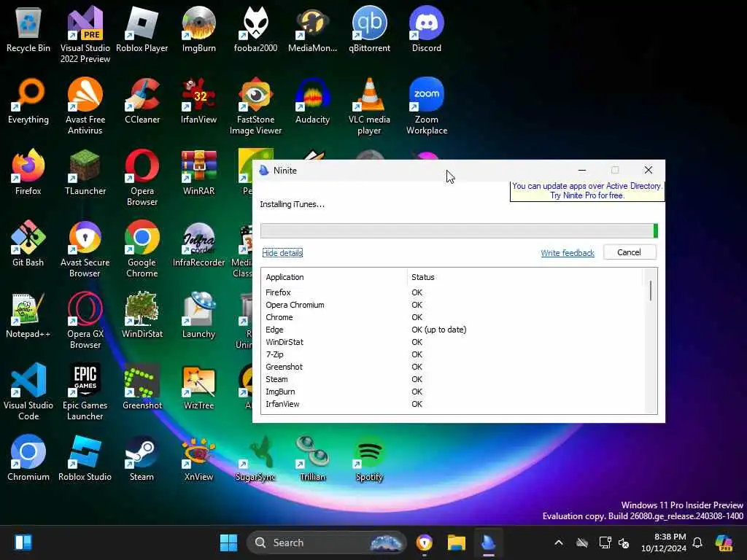Click the InfraRecorder desktop icon
Viewport: 747px width, 560px height.
tap(198, 244)
